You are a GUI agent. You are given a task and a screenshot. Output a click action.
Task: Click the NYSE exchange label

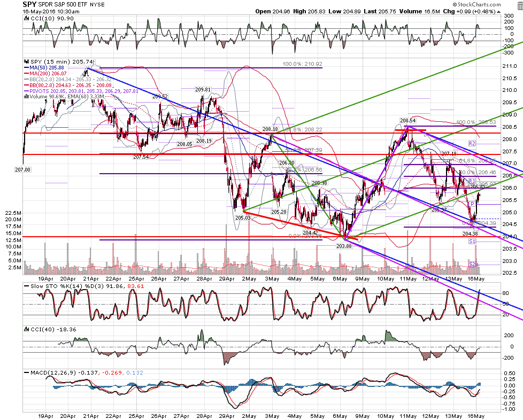pos(97,5)
